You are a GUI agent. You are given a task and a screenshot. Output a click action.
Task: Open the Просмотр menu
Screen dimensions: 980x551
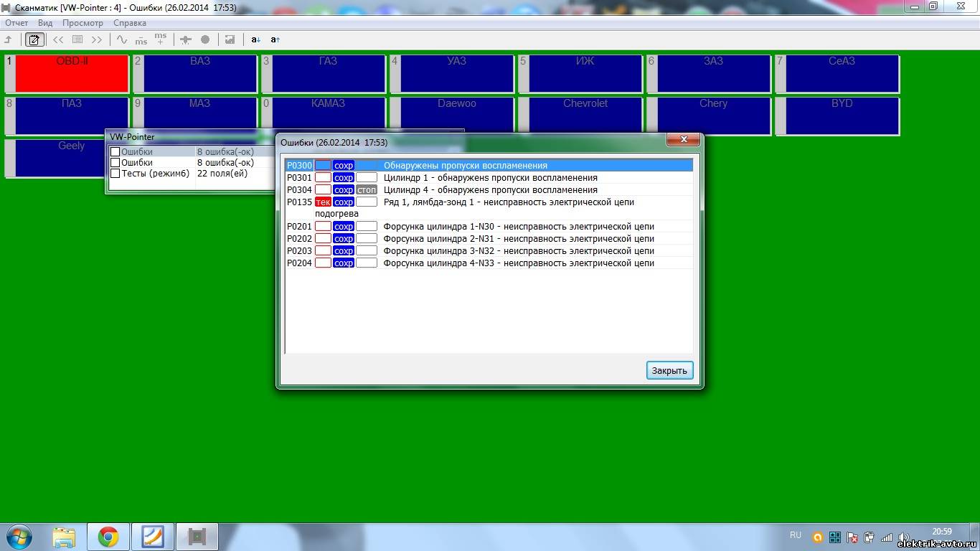click(x=83, y=23)
